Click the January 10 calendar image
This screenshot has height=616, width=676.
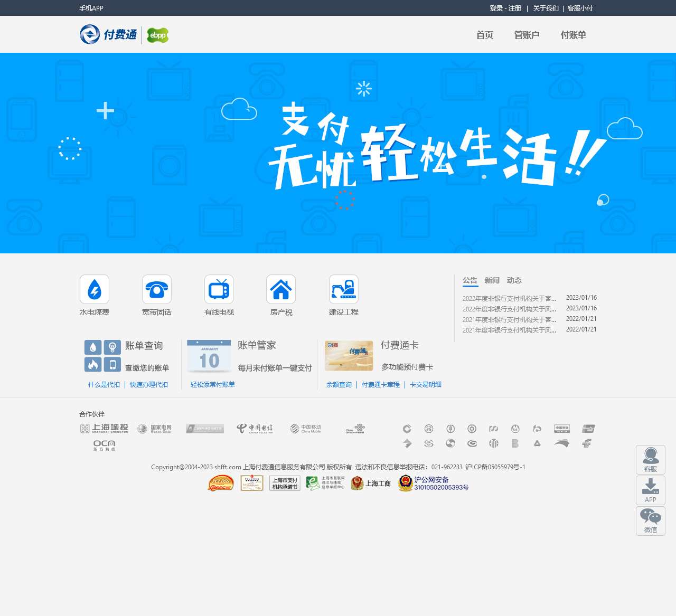click(209, 355)
